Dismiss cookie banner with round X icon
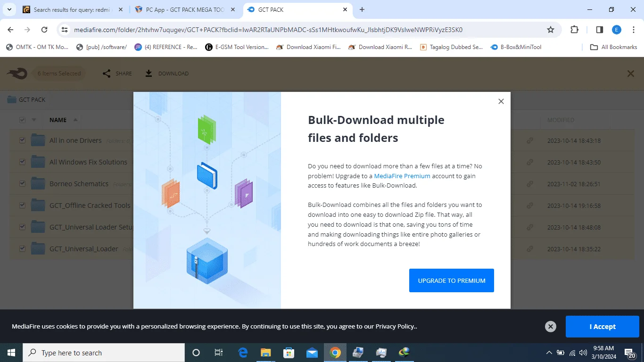644x362 pixels. pos(550,326)
